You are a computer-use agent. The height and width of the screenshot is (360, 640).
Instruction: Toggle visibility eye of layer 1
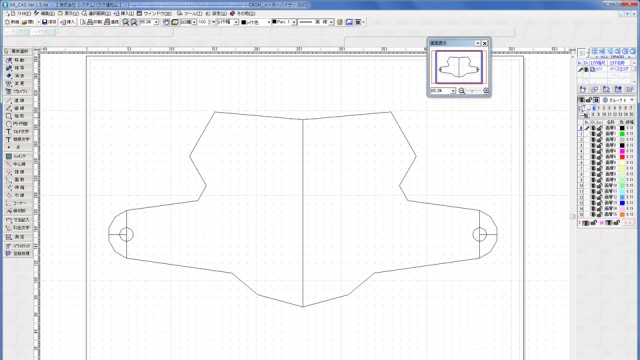(x=593, y=134)
